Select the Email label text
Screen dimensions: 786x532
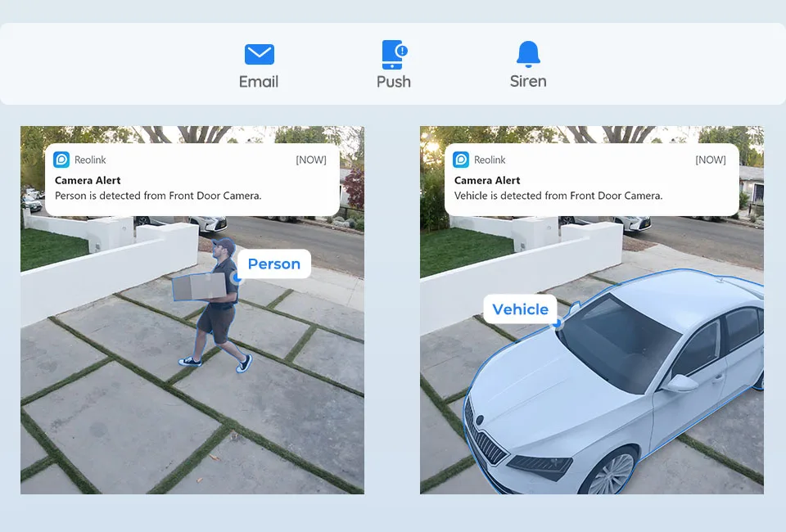(x=259, y=82)
